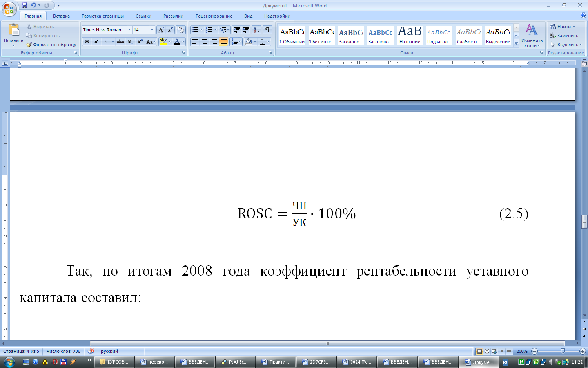This screenshot has height=368, width=588.
Task: Click zoom in plus button
Action: [x=583, y=351]
